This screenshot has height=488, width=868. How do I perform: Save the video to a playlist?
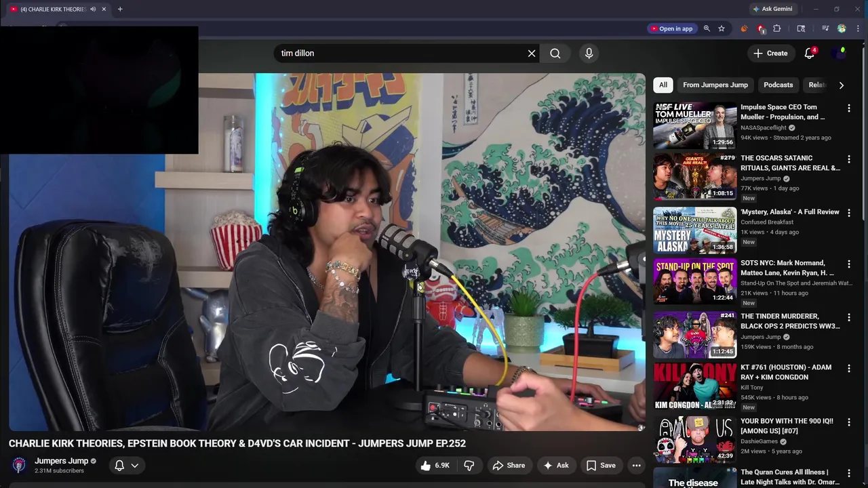click(x=601, y=466)
